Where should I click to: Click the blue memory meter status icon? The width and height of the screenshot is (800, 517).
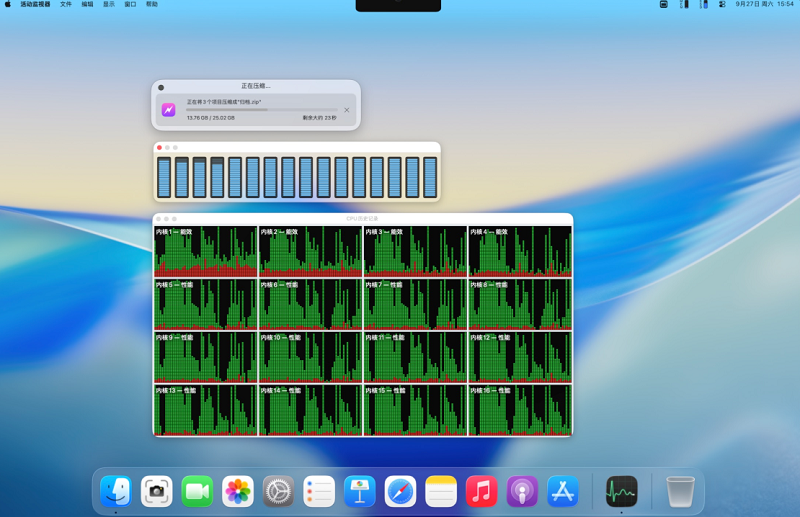click(704, 4)
